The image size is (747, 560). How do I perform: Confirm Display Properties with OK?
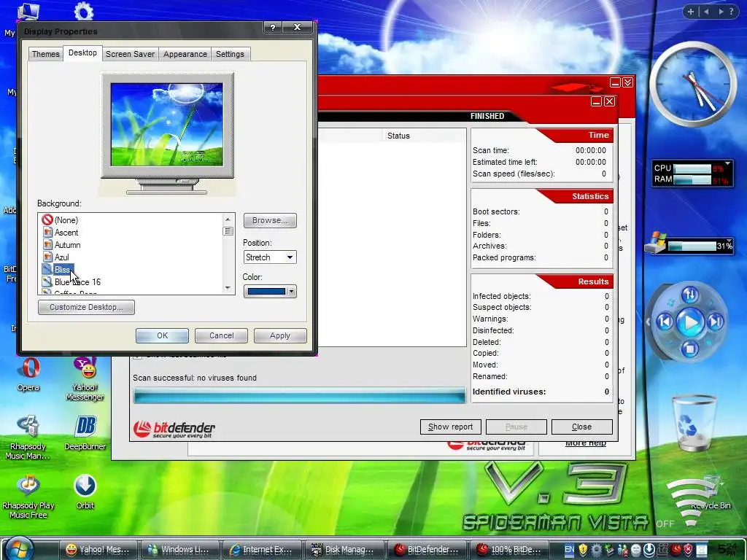(162, 335)
